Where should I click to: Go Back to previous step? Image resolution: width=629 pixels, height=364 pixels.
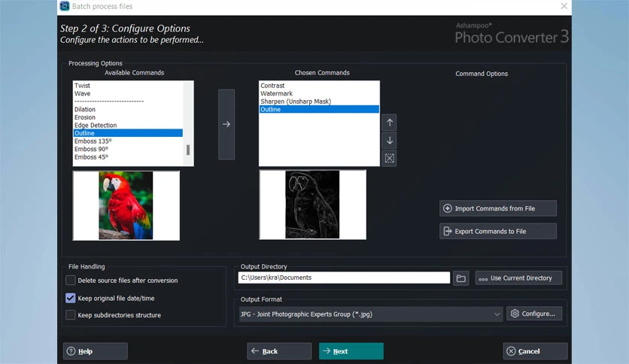pos(279,351)
